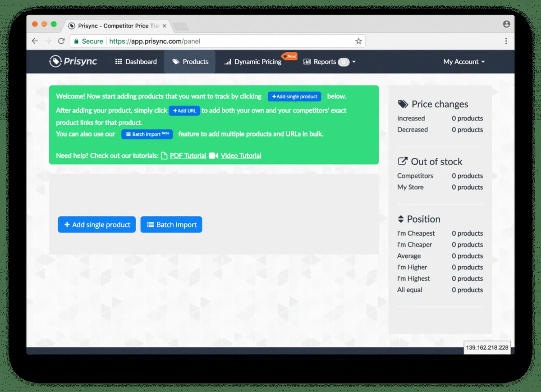541x392 pixels.
Task: Select I'm Highest position filter
Action: pyautogui.click(x=440, y=278)
